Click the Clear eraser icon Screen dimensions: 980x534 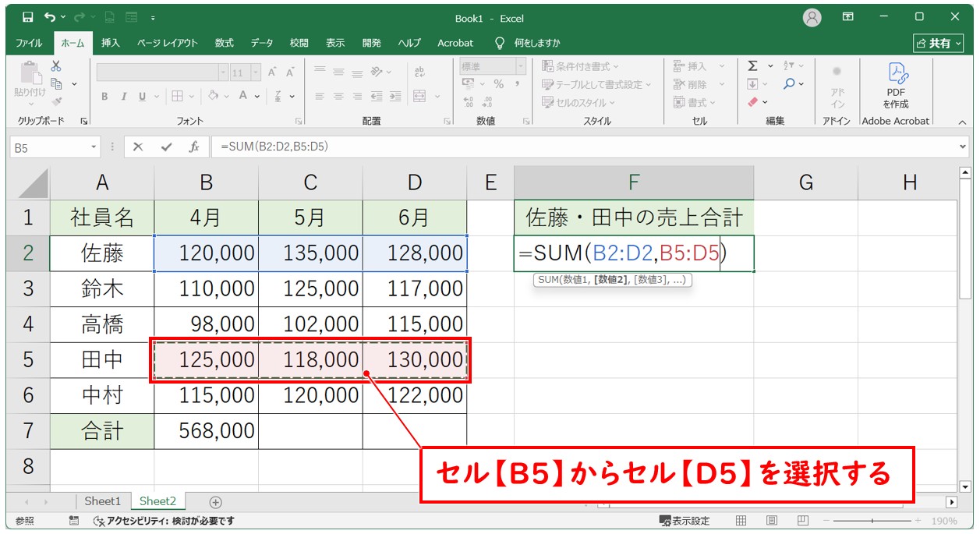point(752,101)
